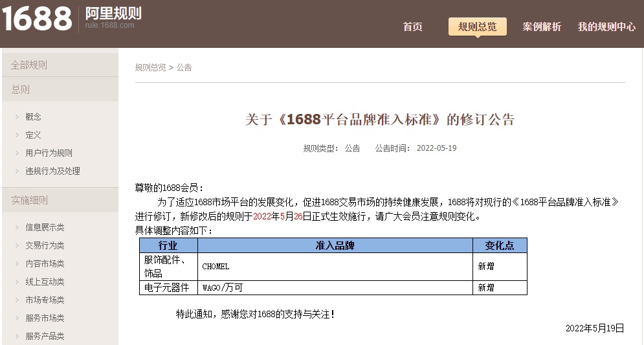Click the arrow beside 概念
Image resolution: width=644 pixels, height=345 pixels.
tap(17, 117)
